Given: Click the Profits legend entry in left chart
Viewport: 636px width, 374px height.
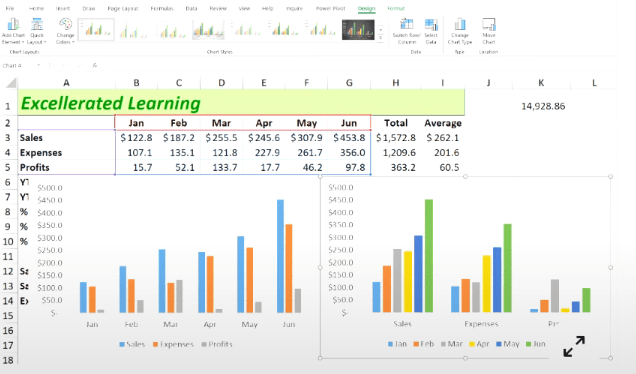Looking at the screenshot, I should 217,344.
